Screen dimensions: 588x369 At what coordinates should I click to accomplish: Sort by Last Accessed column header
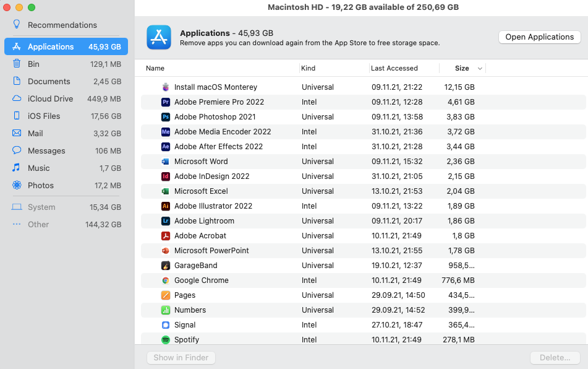(394, 68)
